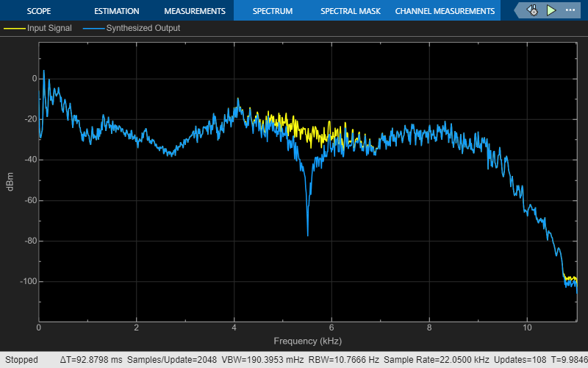Viewport: 588px width, 368px height.
Task: Go to the SPECTRAL MASK tab
Action: coord(351,11)
